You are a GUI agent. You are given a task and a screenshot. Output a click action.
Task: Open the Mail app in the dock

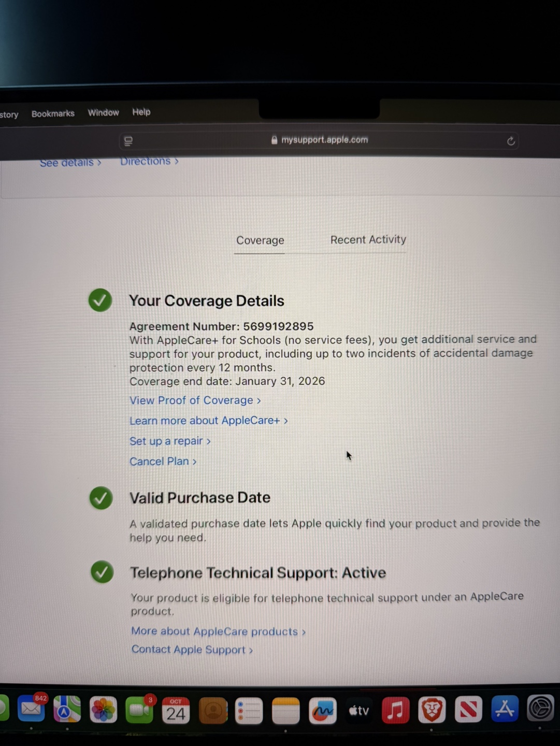click(31, 709)
